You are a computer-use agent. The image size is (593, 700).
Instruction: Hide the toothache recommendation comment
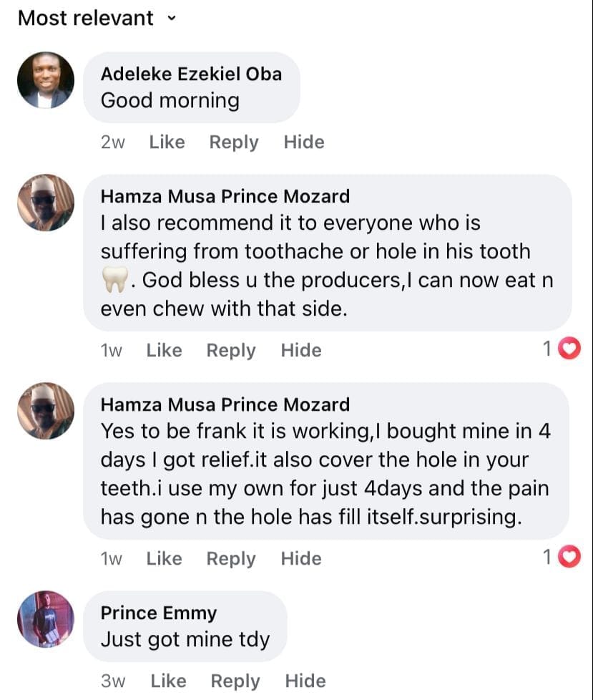301,351
